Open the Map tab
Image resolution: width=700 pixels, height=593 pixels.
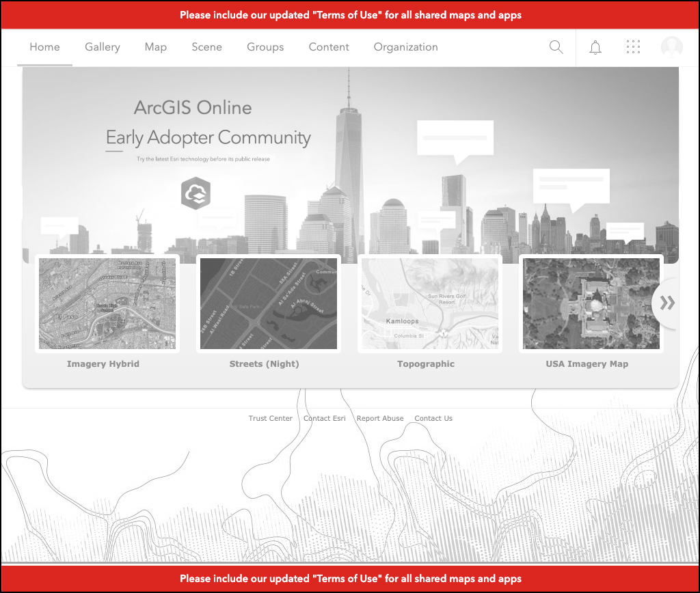click(x=155, y=47)
